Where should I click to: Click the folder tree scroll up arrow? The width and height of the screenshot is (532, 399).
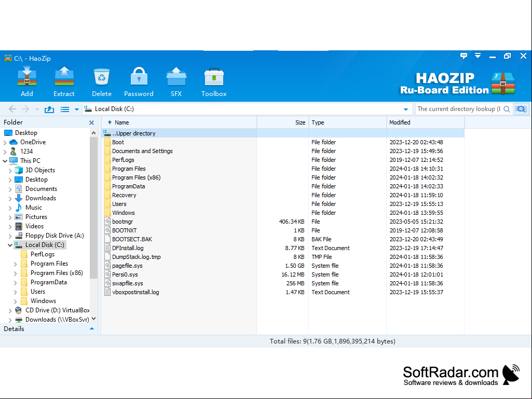tap(93, 133)
